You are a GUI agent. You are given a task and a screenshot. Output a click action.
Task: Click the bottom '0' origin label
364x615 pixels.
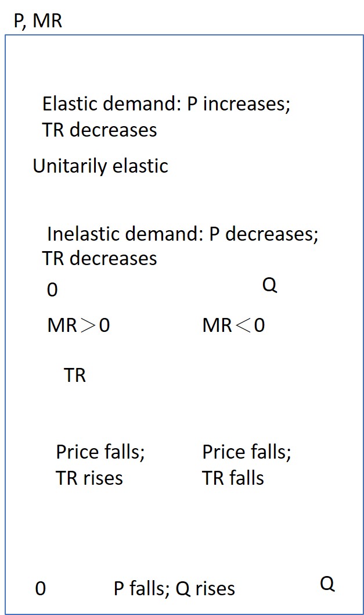(x=41, y=589)
